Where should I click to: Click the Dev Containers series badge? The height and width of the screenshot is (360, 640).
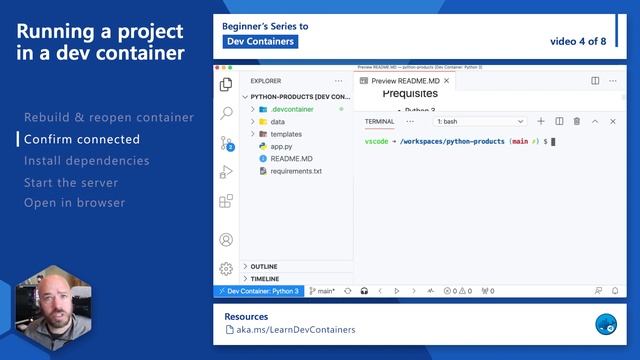tap(260, 42)
